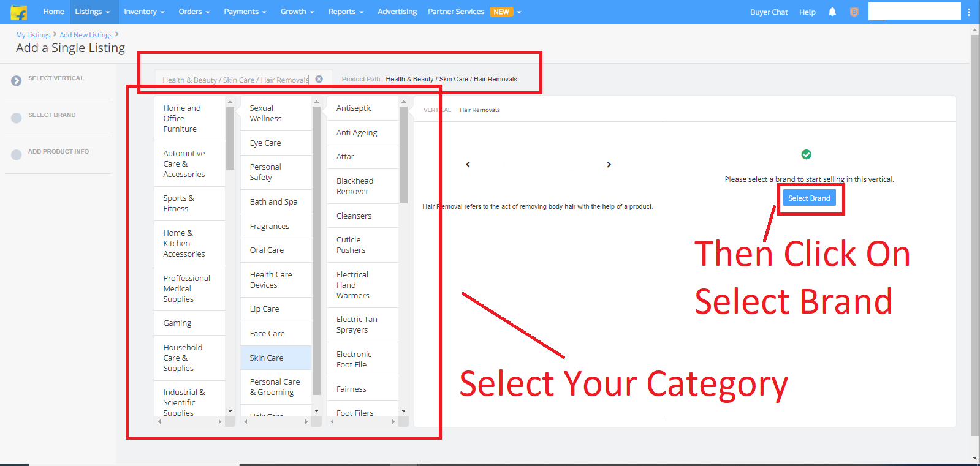Expand the Partner Services menu
This screenshot has width=980, height=466.
click(474, 12)
